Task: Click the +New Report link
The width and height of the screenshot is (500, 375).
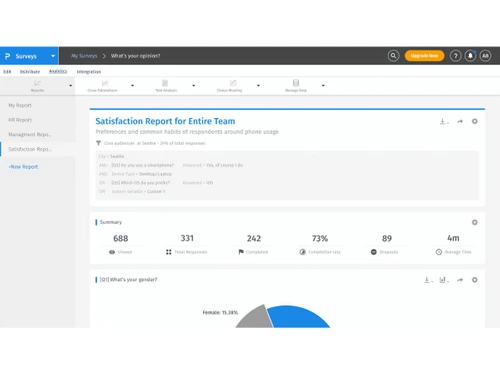Action: (x=23, y=167)
